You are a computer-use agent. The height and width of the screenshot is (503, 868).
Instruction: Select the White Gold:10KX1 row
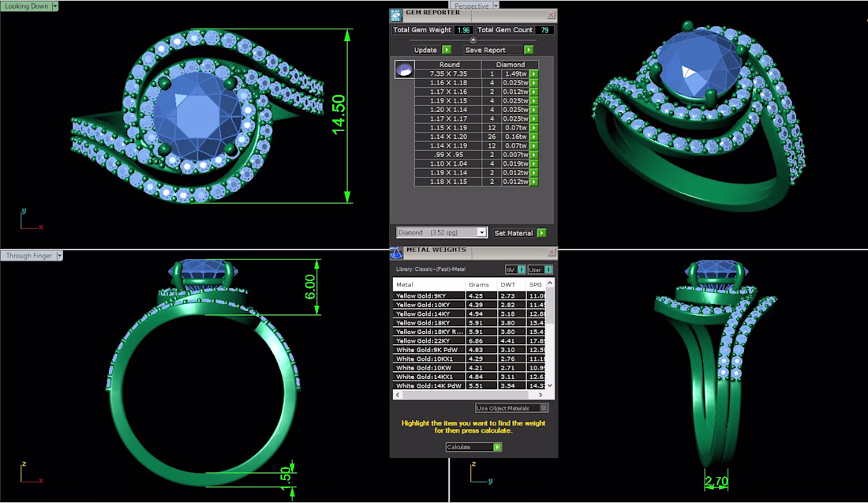click(x=470, y=358)
